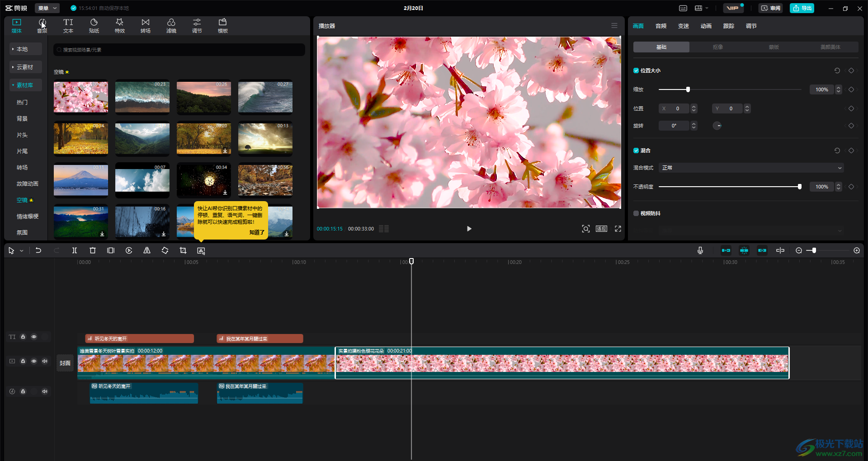Hide the main video track eye icon
The image size is (868, 461).
coord(34,361)
